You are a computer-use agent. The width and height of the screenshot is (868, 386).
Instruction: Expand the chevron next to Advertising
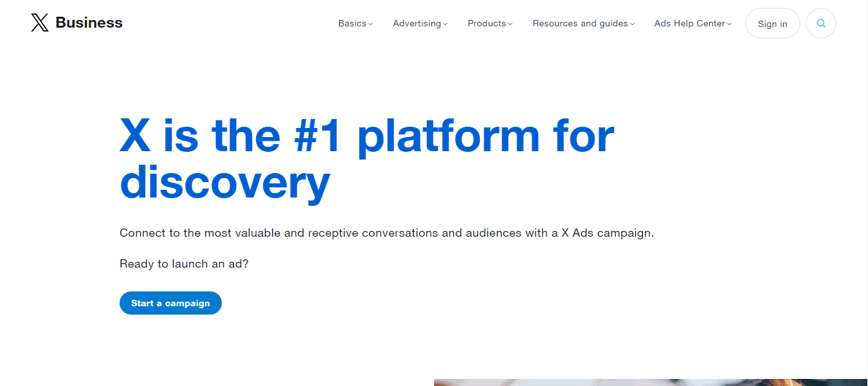[446, 24]
